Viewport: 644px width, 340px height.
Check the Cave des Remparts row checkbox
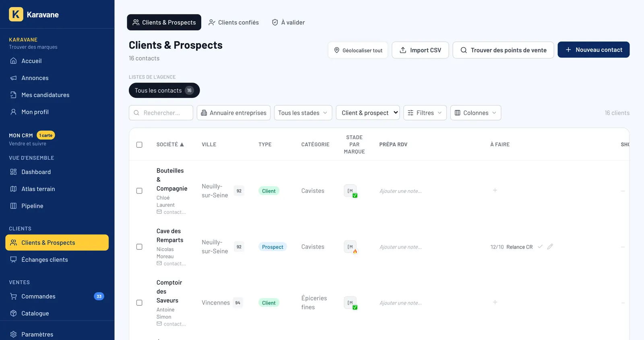tap(139, 247)
